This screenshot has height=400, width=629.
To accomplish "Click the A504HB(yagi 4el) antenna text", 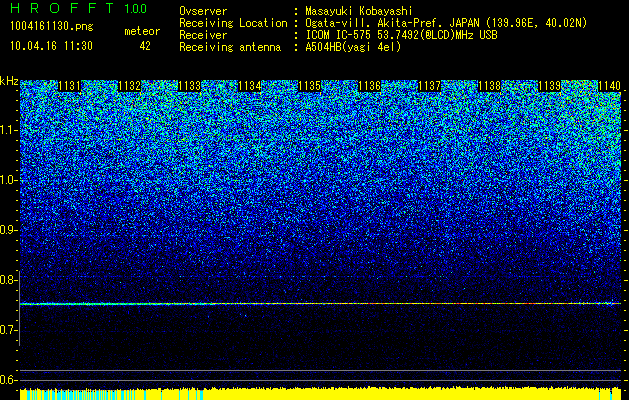I will tap(353, 47).
